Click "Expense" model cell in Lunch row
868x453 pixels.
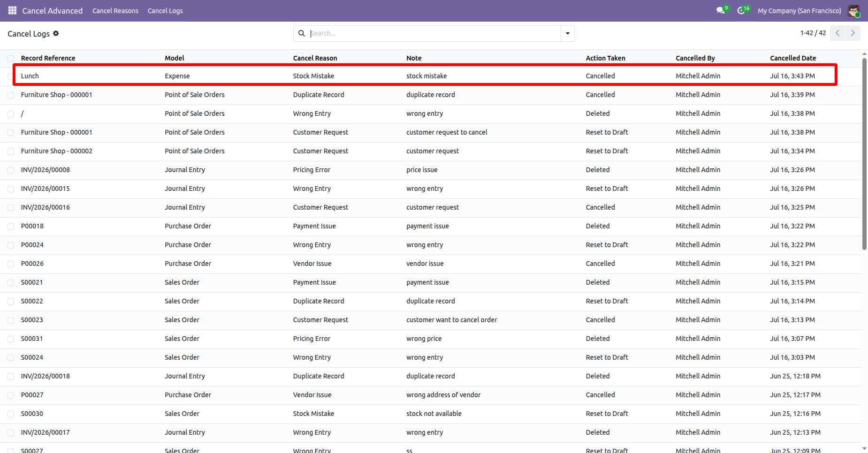click(x=177, y=76)
